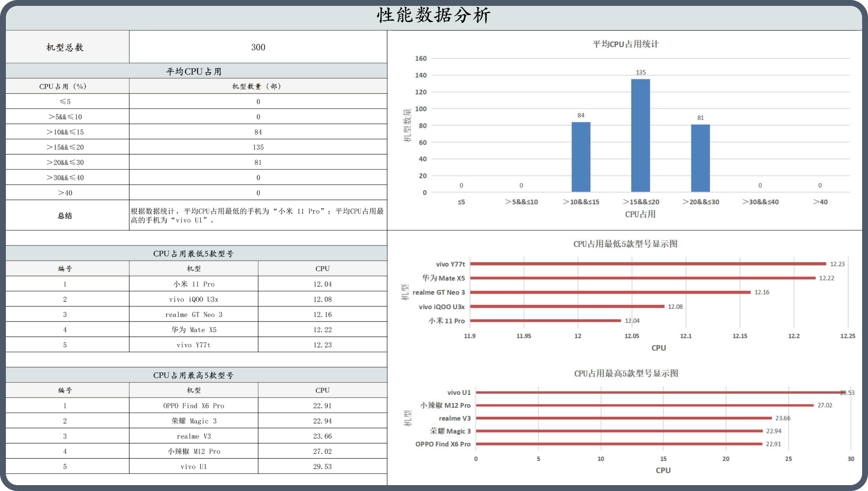Click the 29.53 CPU value table cell
Screen dimensions: 868x491
point(322,466)
